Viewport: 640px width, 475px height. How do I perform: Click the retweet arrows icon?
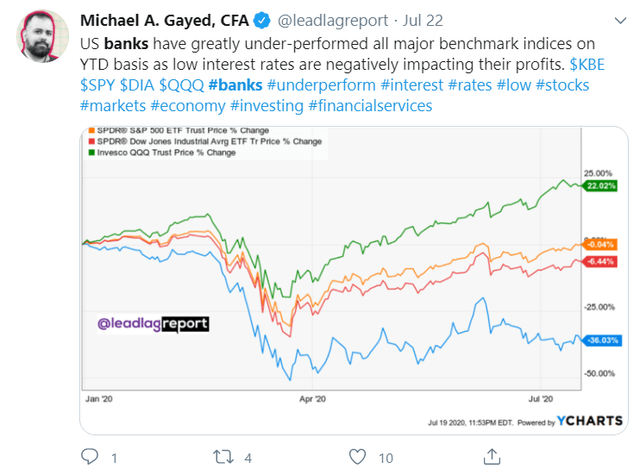click(223, 457)
